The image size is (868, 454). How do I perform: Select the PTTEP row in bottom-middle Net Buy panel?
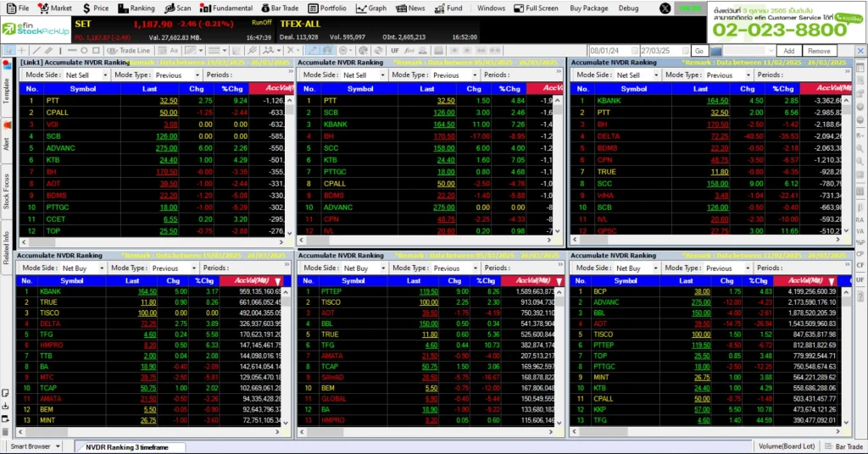[x=426, y=291]
